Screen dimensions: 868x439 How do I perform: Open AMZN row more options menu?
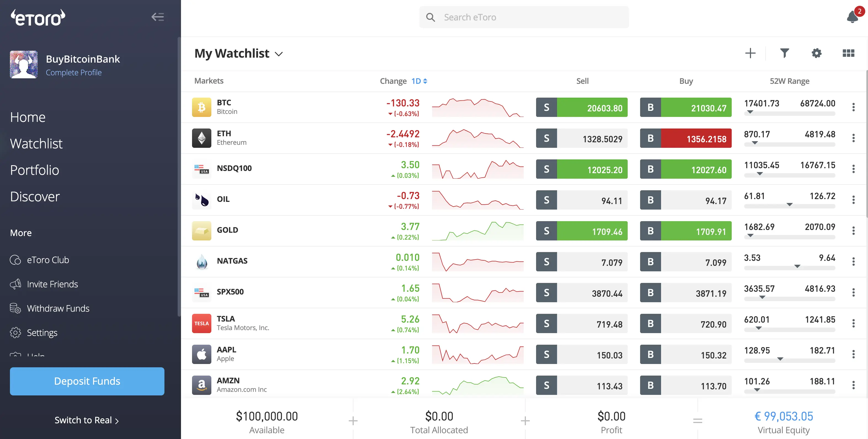pyautogui.click(x=853, y=385)
